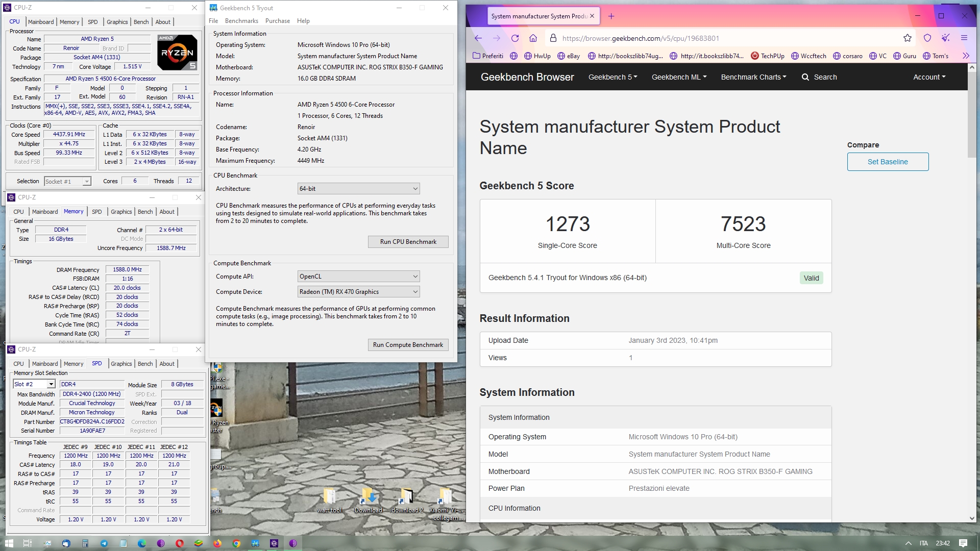The width and height of the screenshot is (980, 551).
Task: Click the ITA language indicator
Action: (923, 543)
